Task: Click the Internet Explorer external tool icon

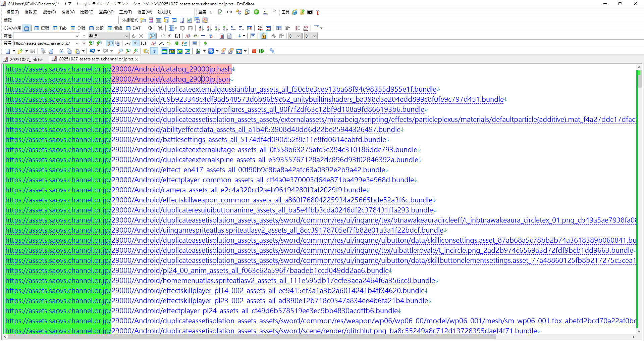Action: point(294,12)
